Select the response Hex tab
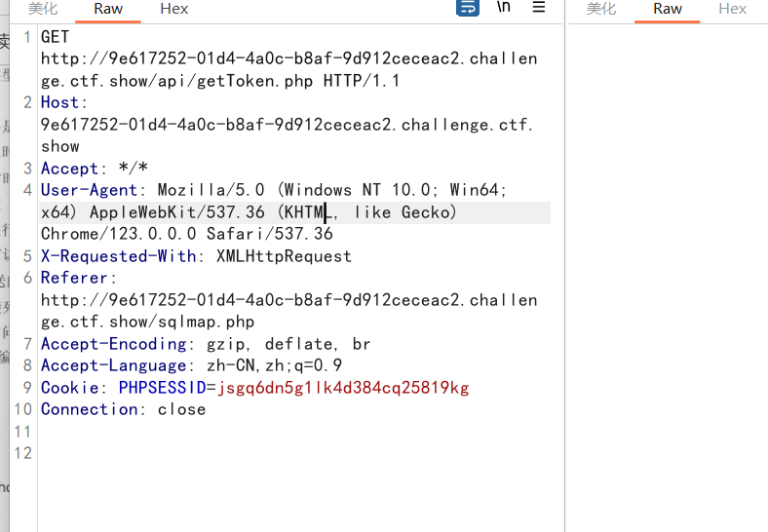This screenshot has height=532, width=768. tap(732, 9)
